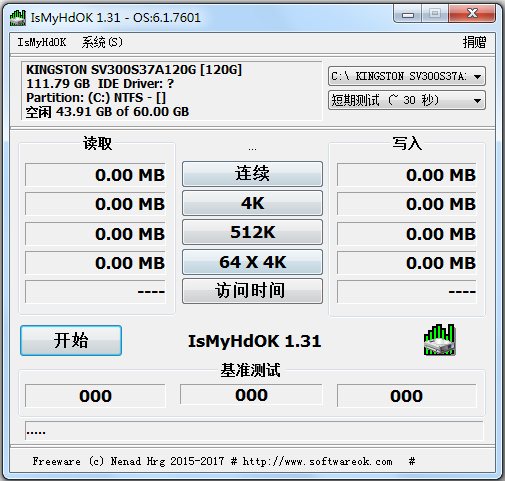Run the 连续 sequential test
Image resolution: width=505 pixels, height=481 pixels.
point(252,174)
